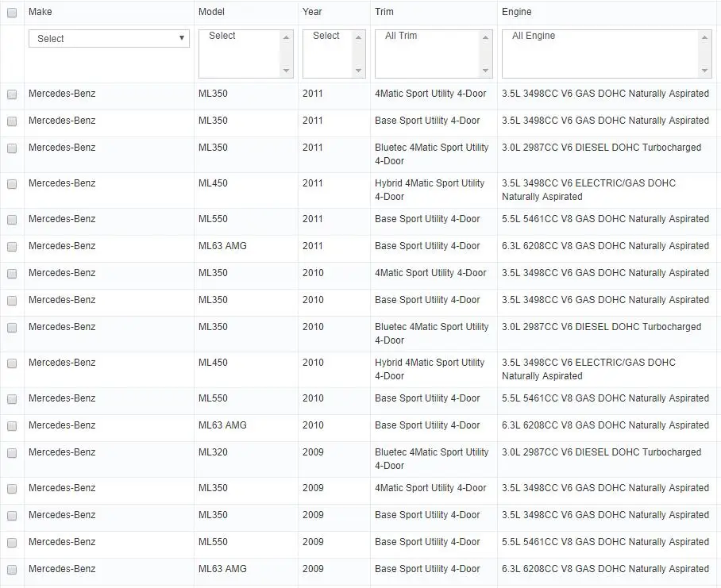Tick the select-all checkbox in the header
This screenshot has width=721, height=588.
coord(12,13)
